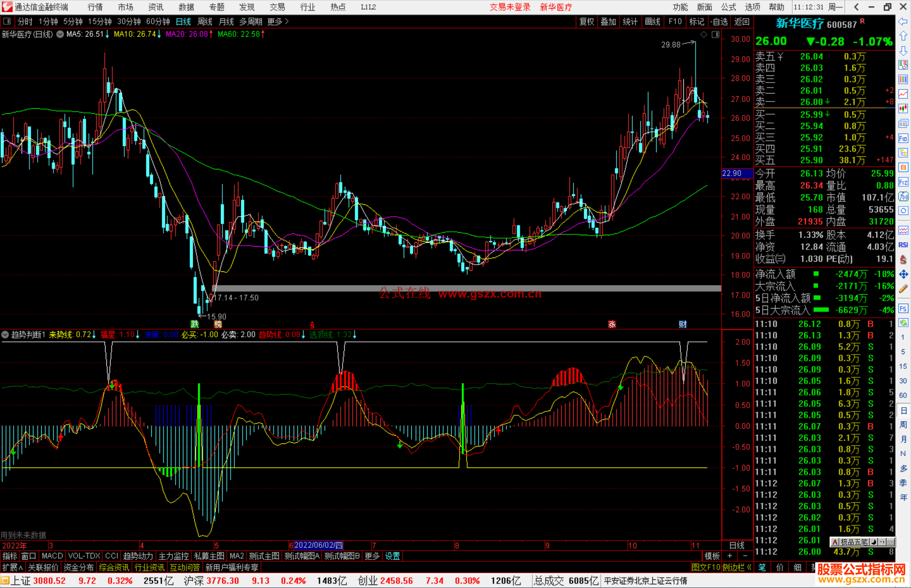Open the 市场 menu
911x588 pixels.
[x=126, y=7]
